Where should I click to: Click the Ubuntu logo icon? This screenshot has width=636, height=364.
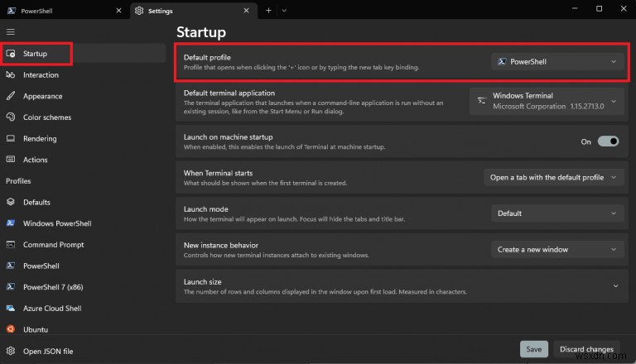coord(11,329)
